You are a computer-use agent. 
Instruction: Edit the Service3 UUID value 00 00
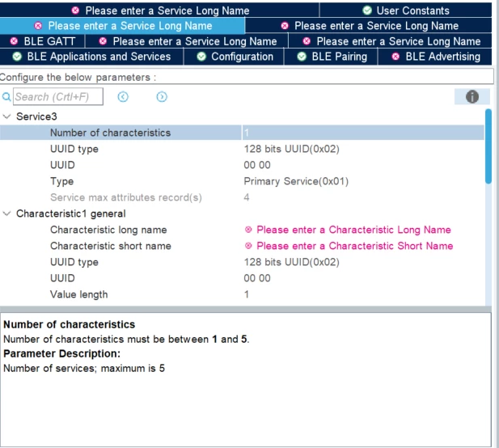pyautogui.click(x=257, y=165)
